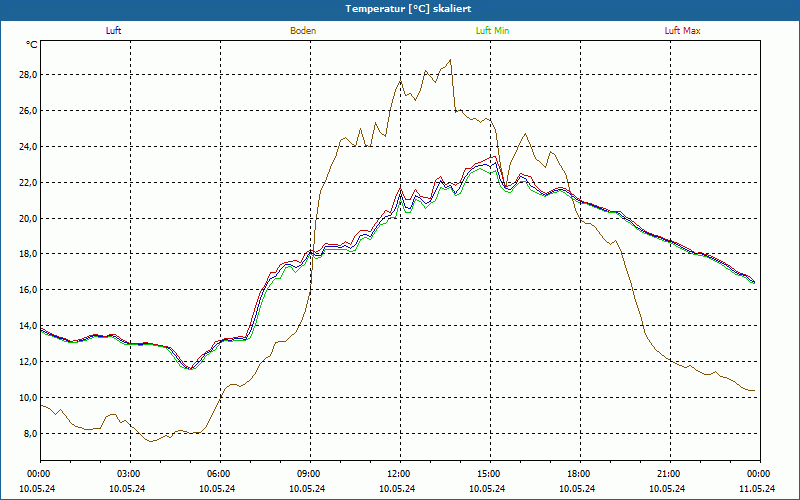Click the 03:00 time axis label

[130, 474]
